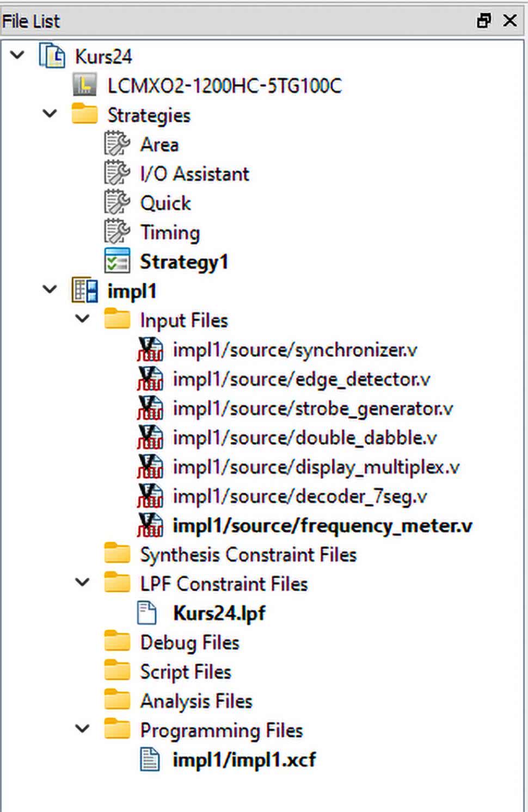Select the Debug Files folder
528x812 pixels.
click(x=189, y=642)
